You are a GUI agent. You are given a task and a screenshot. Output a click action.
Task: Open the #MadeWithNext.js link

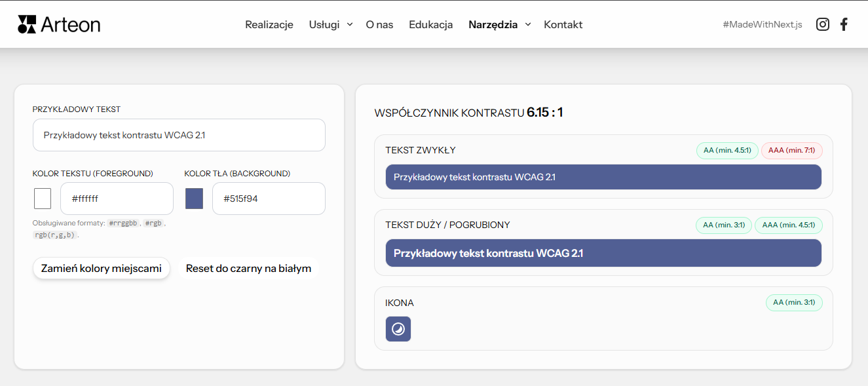(x=763, y=24)
